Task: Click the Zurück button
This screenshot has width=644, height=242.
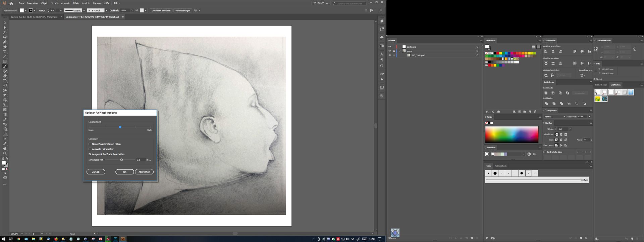Action: point(96,172)
